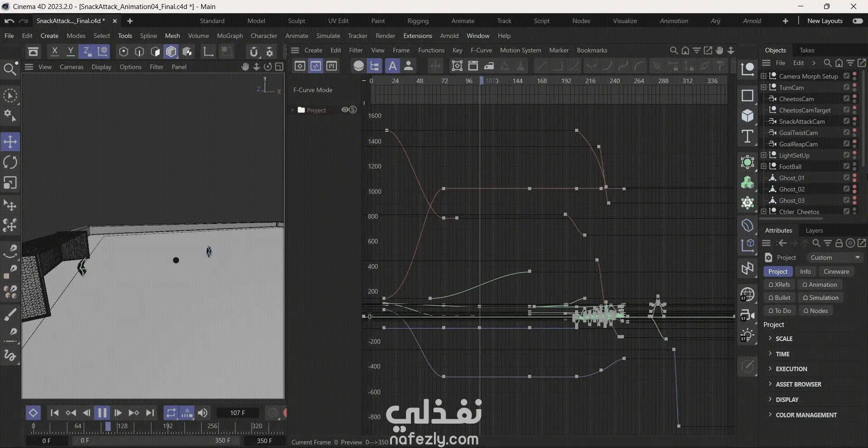This screenshot has width=868, height=448.
Task: Toggle visibility eye of Project track
Action: tap(345, 110)
